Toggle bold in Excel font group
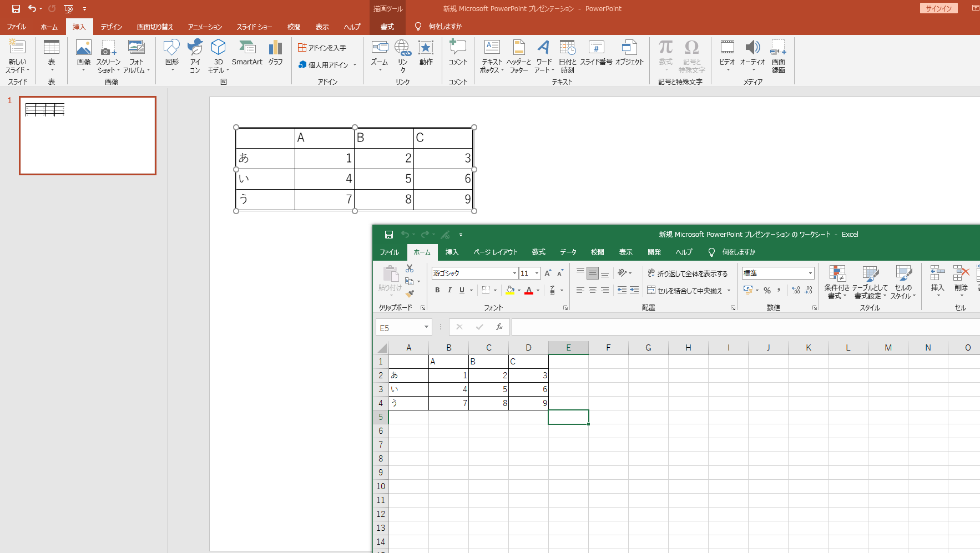The height and width of the screenshot is (553, 980). 437,290
